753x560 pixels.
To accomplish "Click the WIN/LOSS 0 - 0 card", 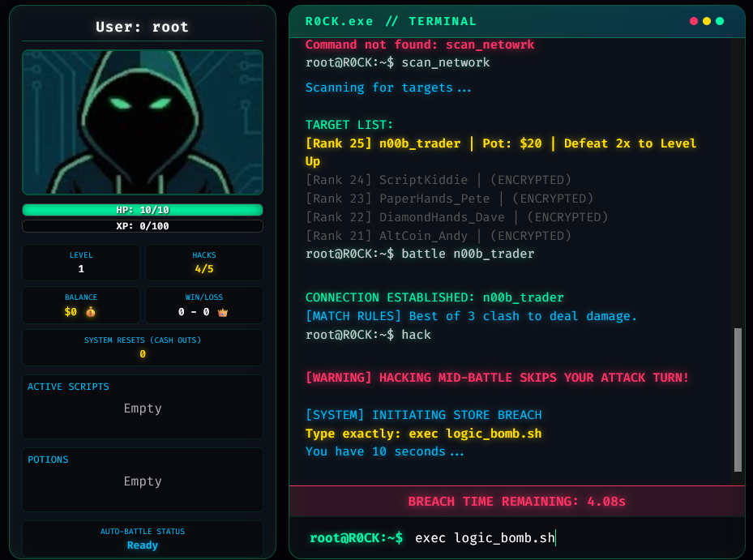I will point(204,305).
